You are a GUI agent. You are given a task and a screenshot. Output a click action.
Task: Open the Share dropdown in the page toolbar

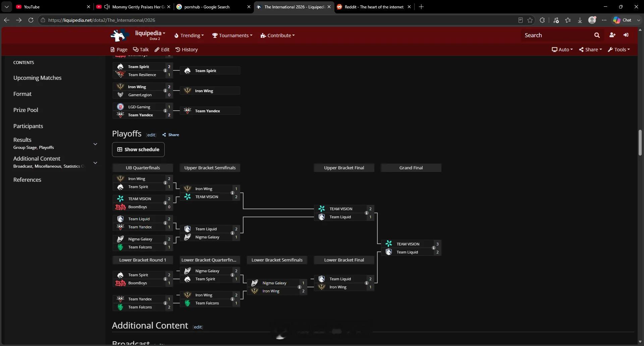pos(590,50)
